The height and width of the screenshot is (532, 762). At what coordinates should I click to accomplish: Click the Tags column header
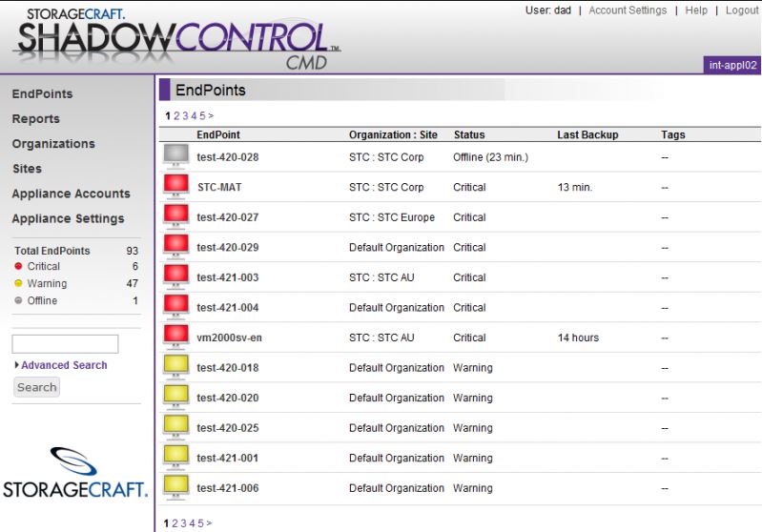click(x=673, y=134)
